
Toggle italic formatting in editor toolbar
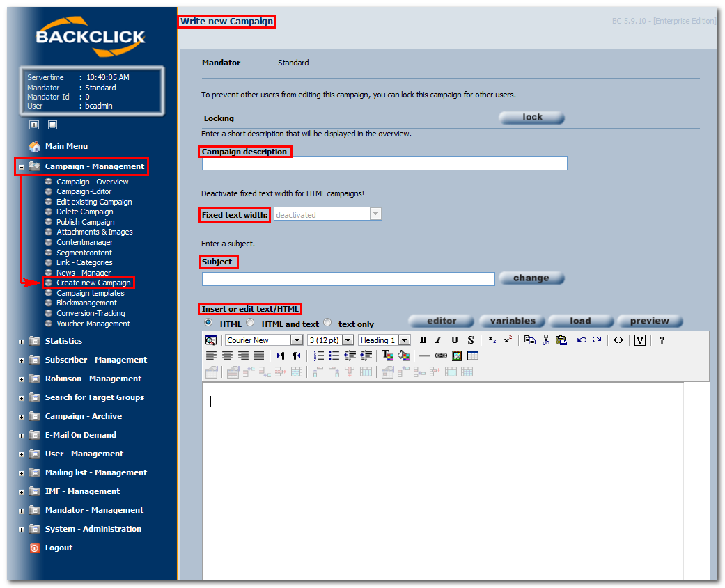pyautogui.click(x=438, y=340)
